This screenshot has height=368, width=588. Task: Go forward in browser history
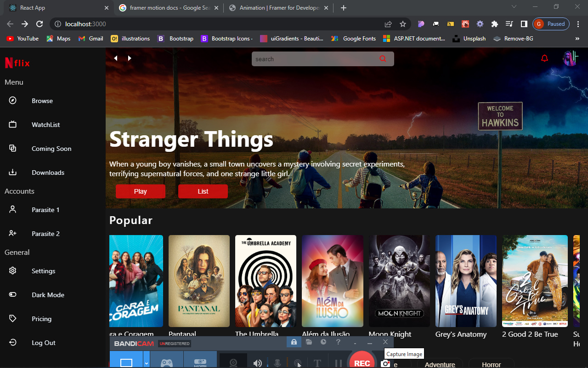(x=25, y=24)
